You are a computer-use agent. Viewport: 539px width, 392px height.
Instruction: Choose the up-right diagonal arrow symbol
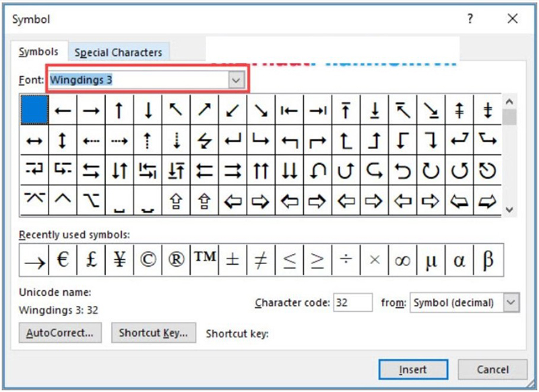click(x=204, y=110)
